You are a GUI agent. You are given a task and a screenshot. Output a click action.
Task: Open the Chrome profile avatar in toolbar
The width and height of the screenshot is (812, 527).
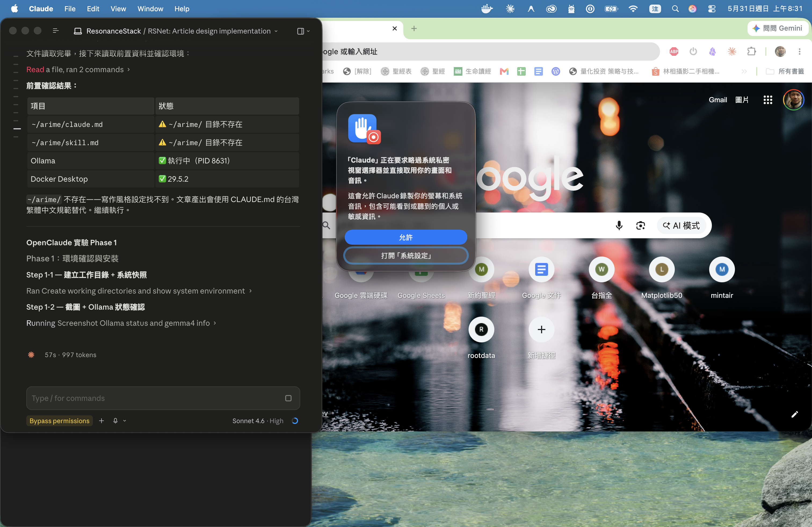pos(780,52)
